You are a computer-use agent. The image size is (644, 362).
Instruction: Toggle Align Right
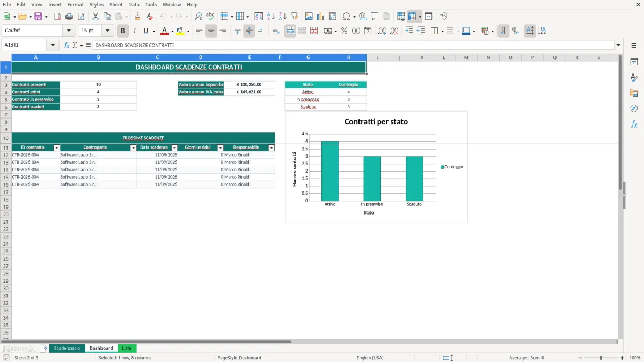click(x=223, y=31)
